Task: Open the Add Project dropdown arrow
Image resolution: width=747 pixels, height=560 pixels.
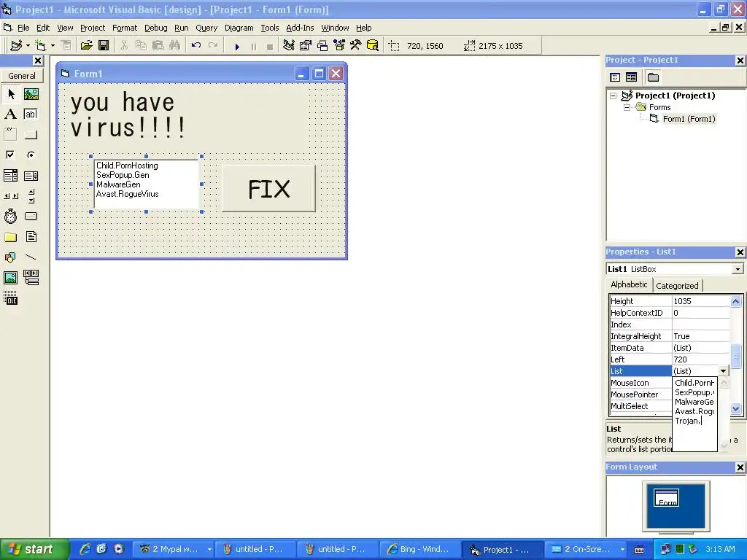Action: click(28, 46)
